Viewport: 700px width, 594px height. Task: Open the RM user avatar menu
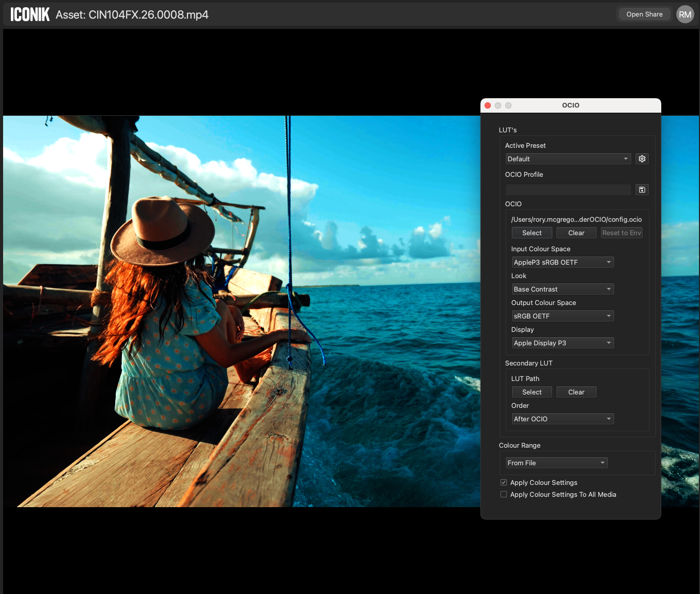coord(685,14)
